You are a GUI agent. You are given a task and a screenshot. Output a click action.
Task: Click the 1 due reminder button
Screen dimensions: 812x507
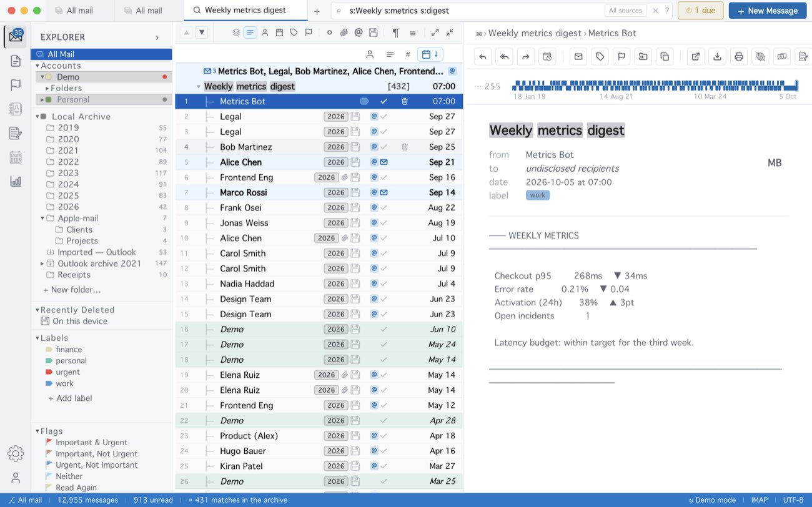click(701, 11)
